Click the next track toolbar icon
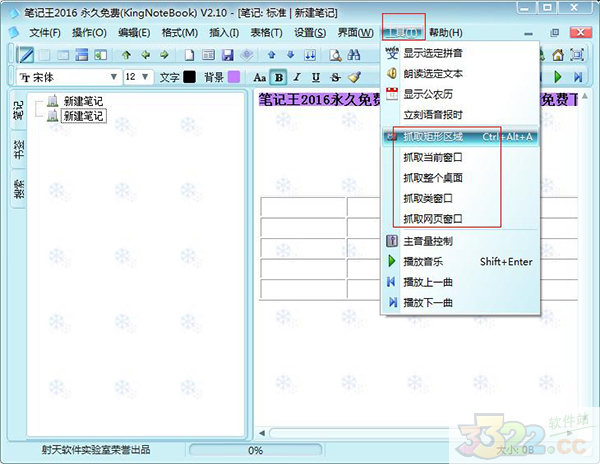Image resolution: width=600 pixels, height=464 pixels. [x=578, y=77]
